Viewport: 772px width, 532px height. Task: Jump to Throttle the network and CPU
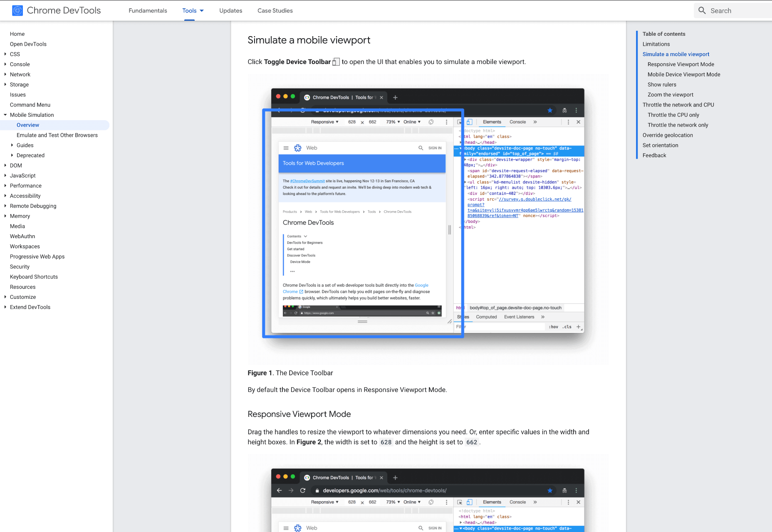coord(678,105)
